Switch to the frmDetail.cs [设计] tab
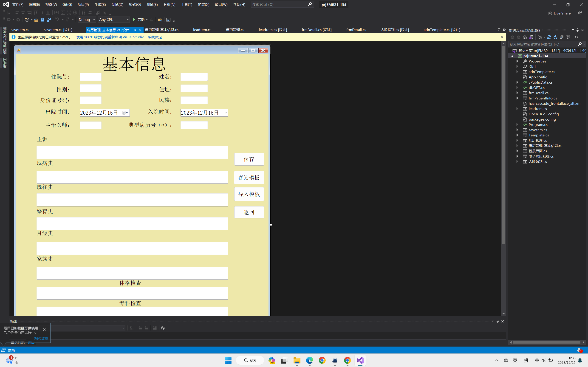Screen dimensions: 588x367 tap(317, 30)
